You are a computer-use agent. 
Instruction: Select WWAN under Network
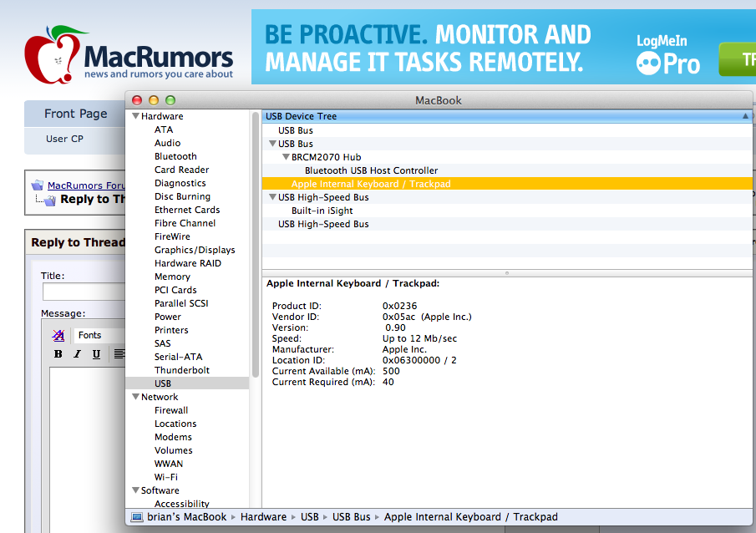coord(169,464)
